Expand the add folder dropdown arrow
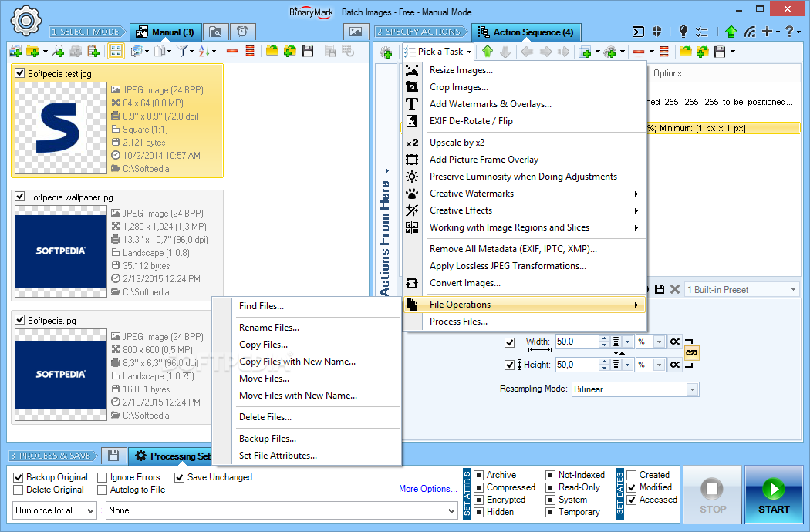Image resolution: width=810 pixels, height=532 pixels. pyautogui.click(x=45, y=51)
